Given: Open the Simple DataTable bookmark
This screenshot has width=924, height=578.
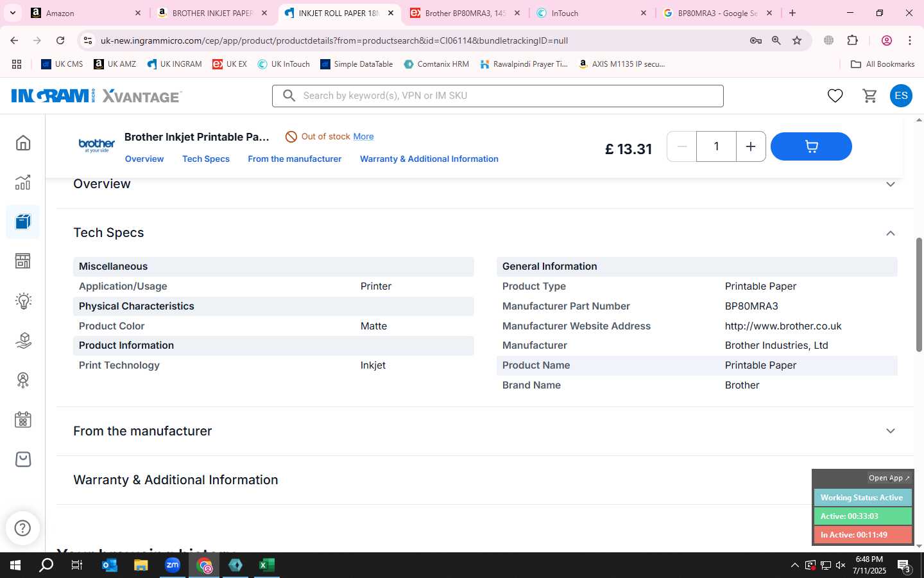Looking at the screenshot, I should 357,64.
